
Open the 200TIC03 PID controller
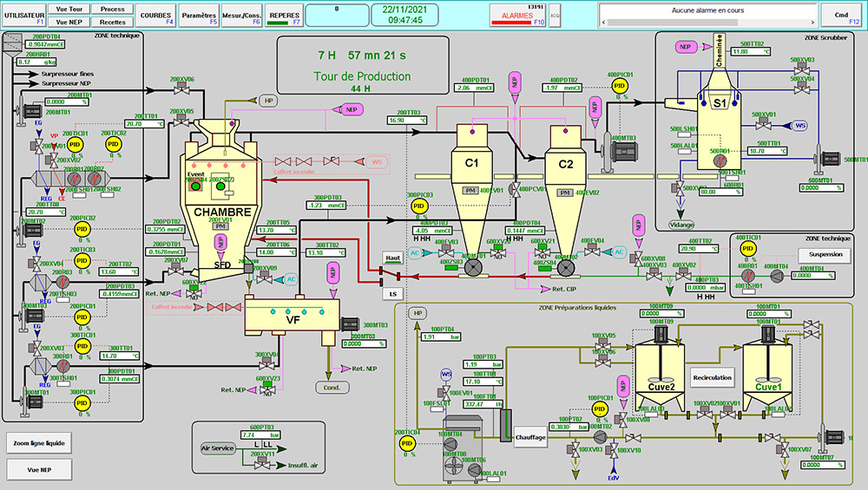click(82, 260)
